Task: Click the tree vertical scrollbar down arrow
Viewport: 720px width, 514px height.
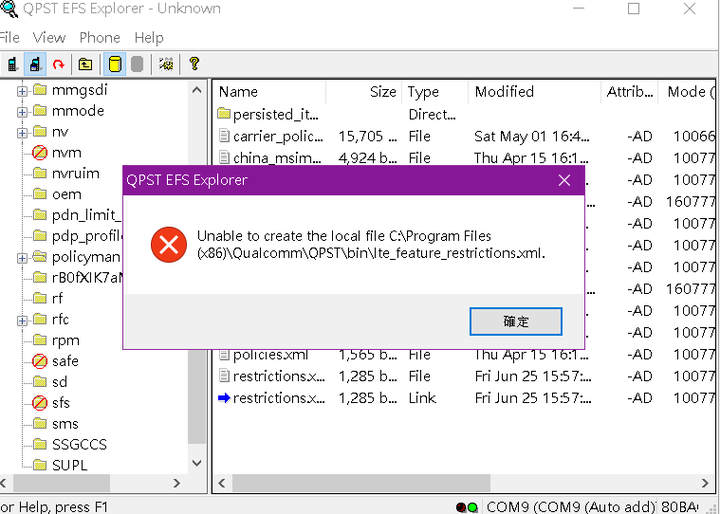Action: click(x=197, y=463)
